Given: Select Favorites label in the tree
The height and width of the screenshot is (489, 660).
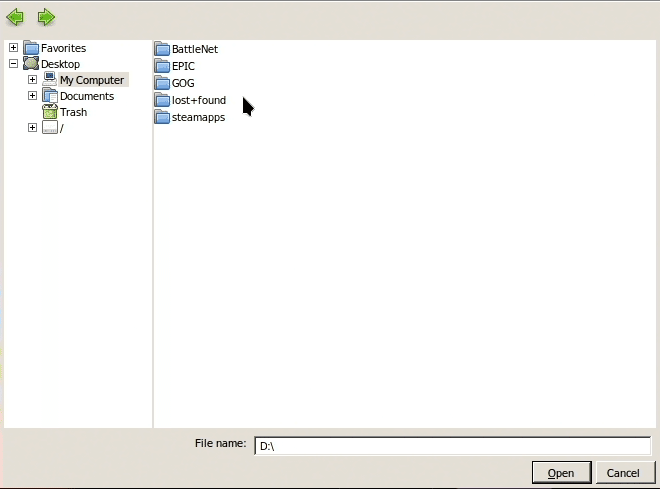Looking at the screenshot, I should pos(64,48).
